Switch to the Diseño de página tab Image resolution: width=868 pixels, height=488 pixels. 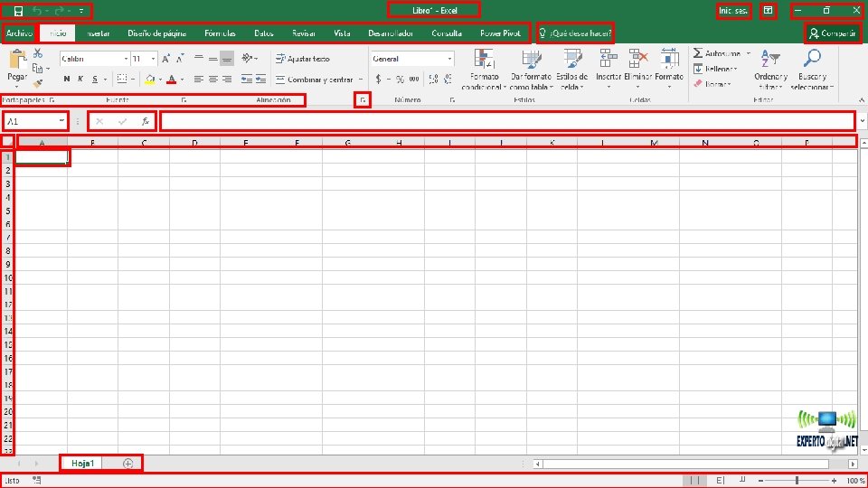pyautogui.click(x=156, y=33)
